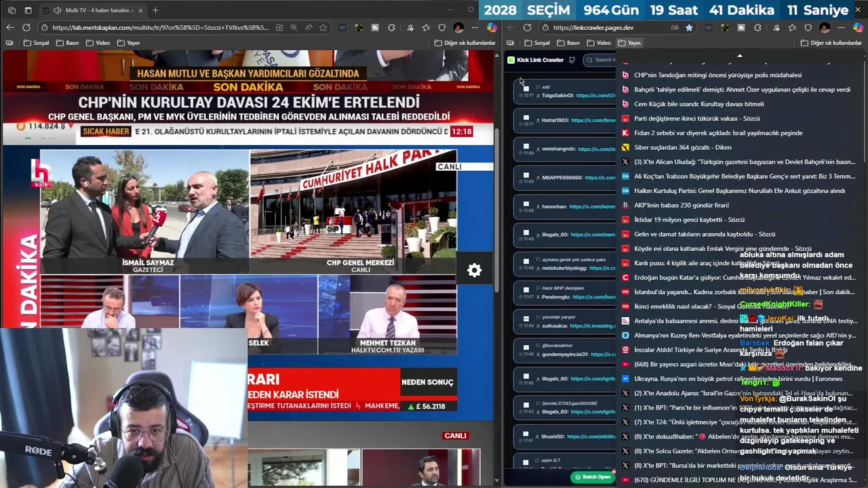Expand Basın bookmark folder in left browser
Screen dimensions: 868x488
tap(68, 43)
